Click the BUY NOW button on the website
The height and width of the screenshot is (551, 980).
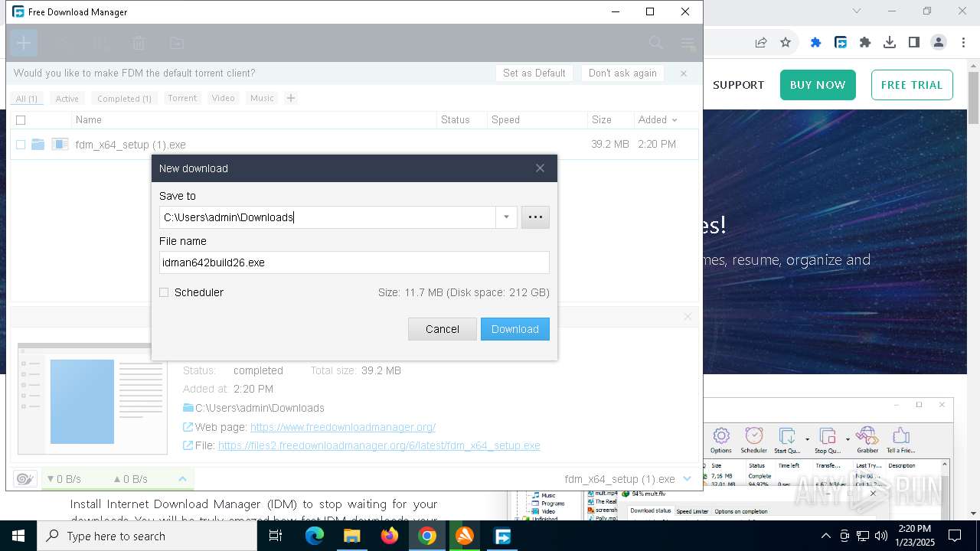click(x=818, y=85)
